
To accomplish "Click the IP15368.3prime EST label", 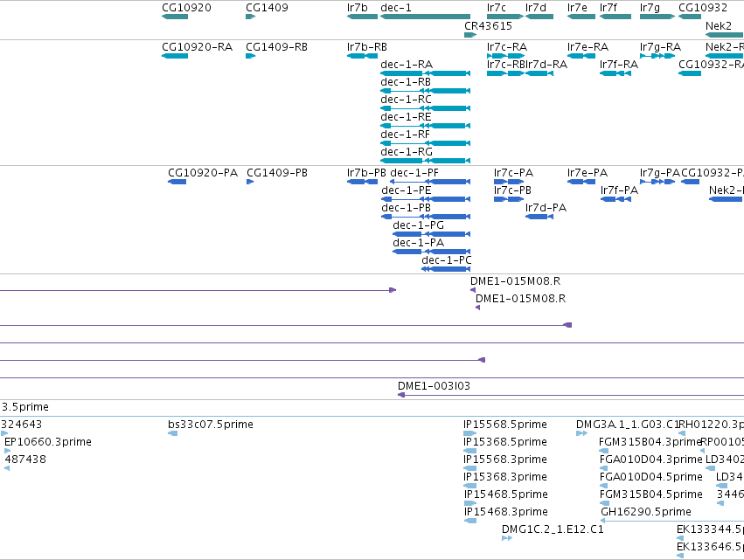I will pos(505,477).
